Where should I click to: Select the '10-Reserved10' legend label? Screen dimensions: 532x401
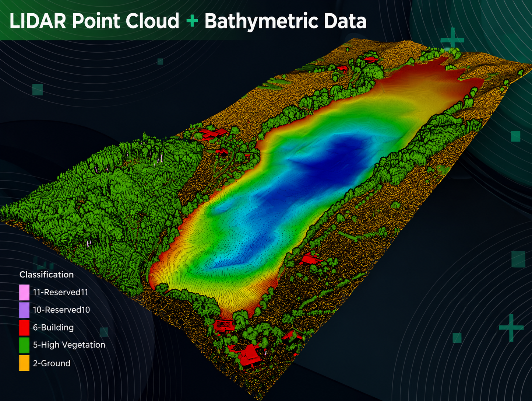pyautogui.click(x=61, y=310)
